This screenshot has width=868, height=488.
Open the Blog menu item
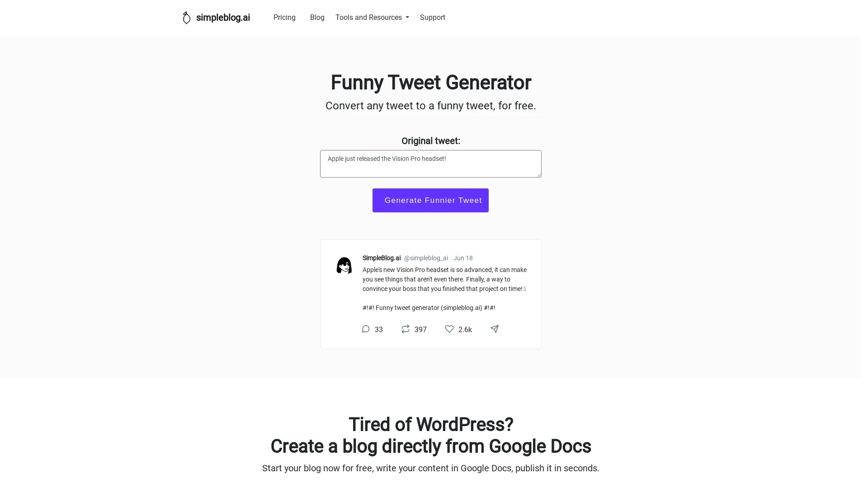pyautogui.click(x=317, y=17)
